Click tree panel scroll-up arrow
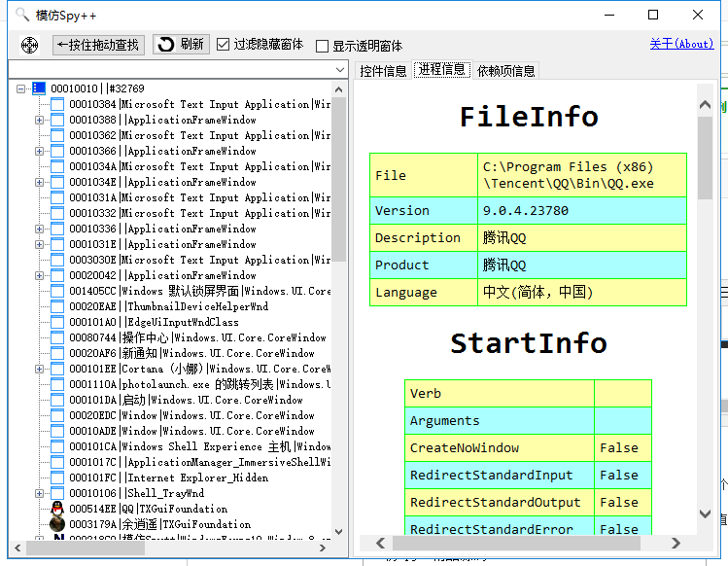728x566 pixels. pyautogui.click(x=339, y=89)
